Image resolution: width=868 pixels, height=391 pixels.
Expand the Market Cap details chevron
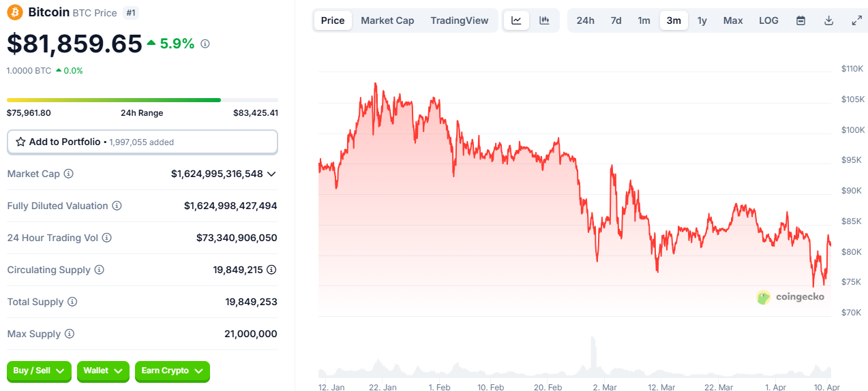tap(271, 174)
